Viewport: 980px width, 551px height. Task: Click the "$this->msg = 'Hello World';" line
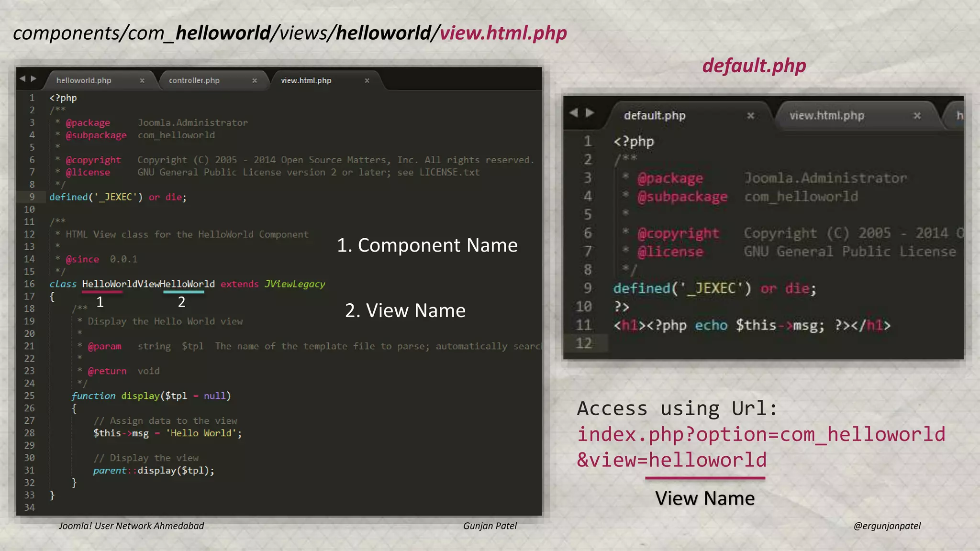[167, 433]
